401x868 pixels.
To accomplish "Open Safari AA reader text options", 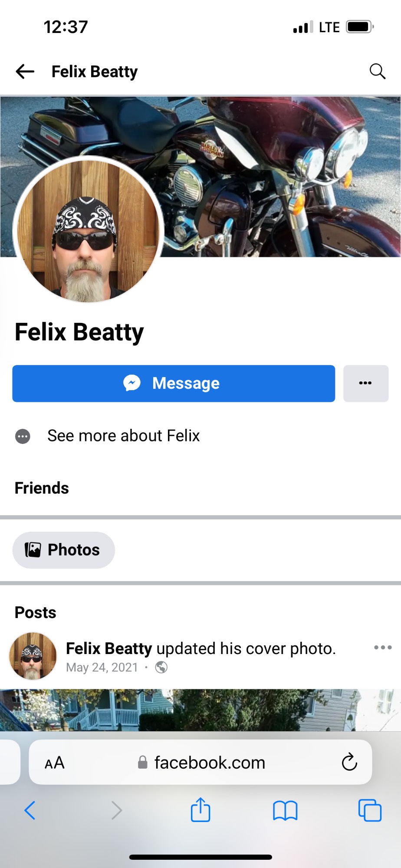I will point(55,763).
